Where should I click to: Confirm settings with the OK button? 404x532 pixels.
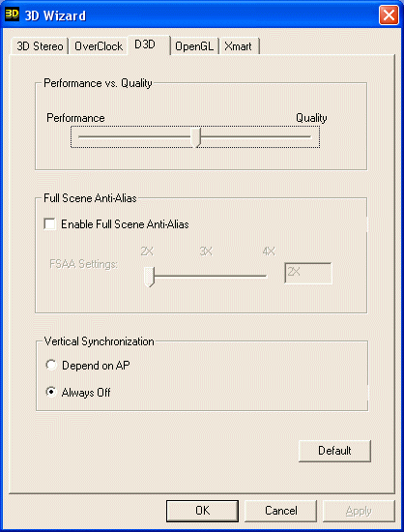[x=202, y=511]
